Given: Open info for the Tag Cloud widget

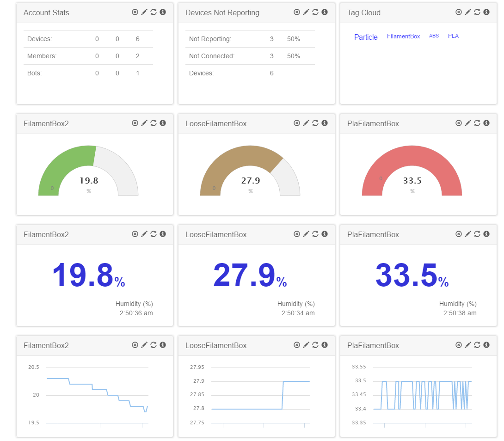Looking at the screenshot, I should pos(486,12).
